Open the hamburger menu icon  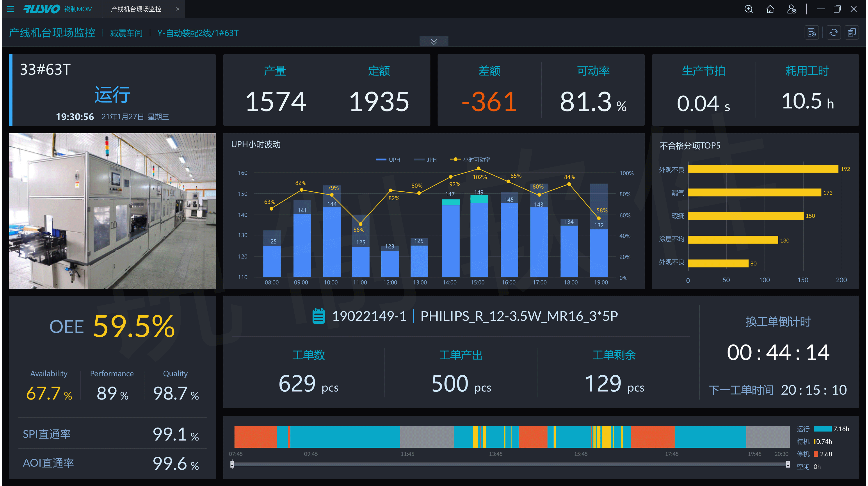click(11, 9)
